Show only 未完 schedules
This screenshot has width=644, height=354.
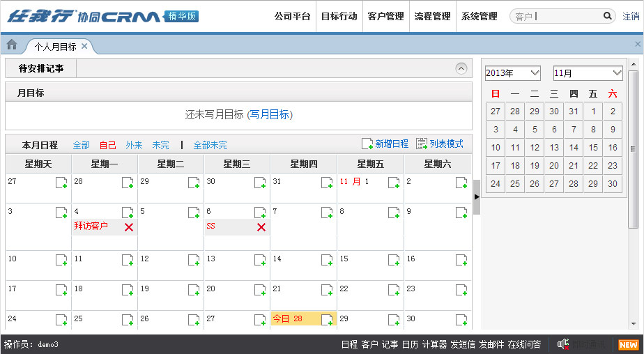click(160, 145)
